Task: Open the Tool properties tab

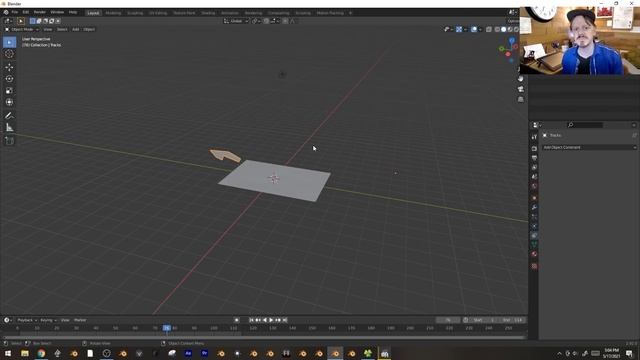Action: tap(534, 137)
